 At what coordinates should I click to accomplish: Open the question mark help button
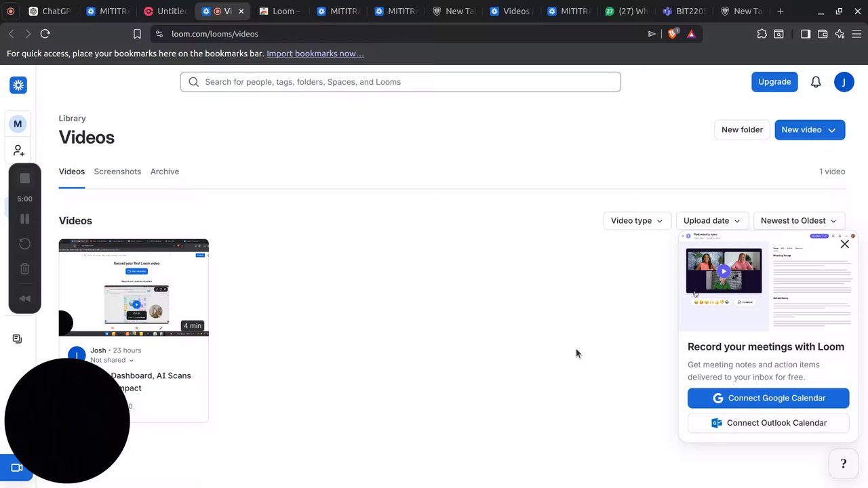pos(844,464)
